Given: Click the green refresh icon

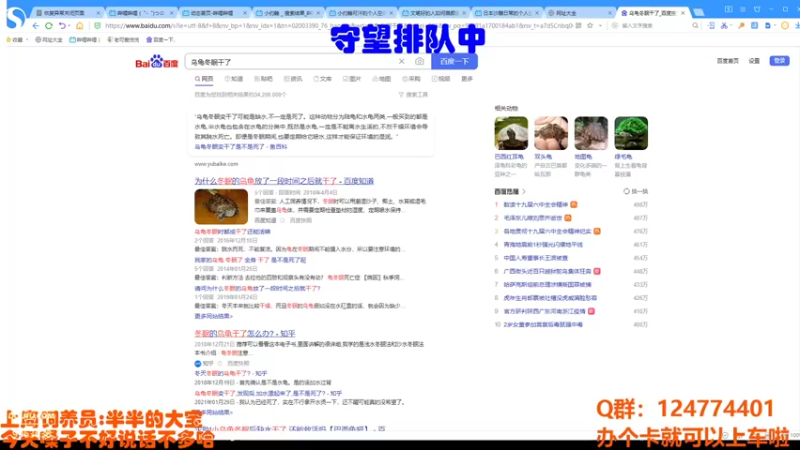Looking at the screenshot, I should click(x=49, y=26).
